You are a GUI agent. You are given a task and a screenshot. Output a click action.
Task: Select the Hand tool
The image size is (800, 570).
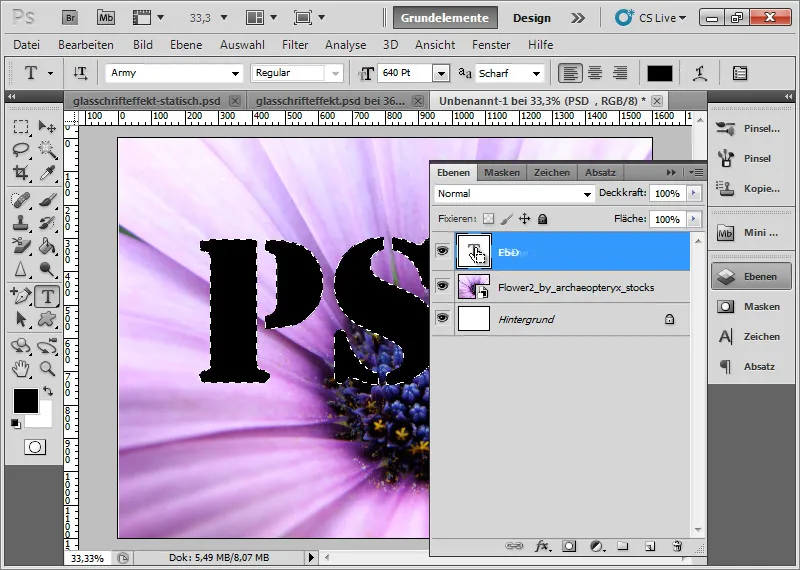pyautogui.click(x=21, y=369)
